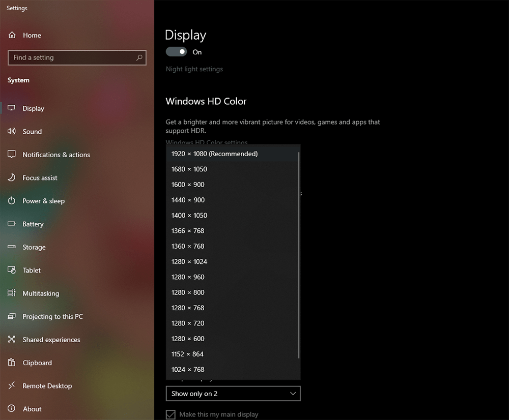Click the Projecting to this PC icon
509x420 pixels.
[11, 316]
